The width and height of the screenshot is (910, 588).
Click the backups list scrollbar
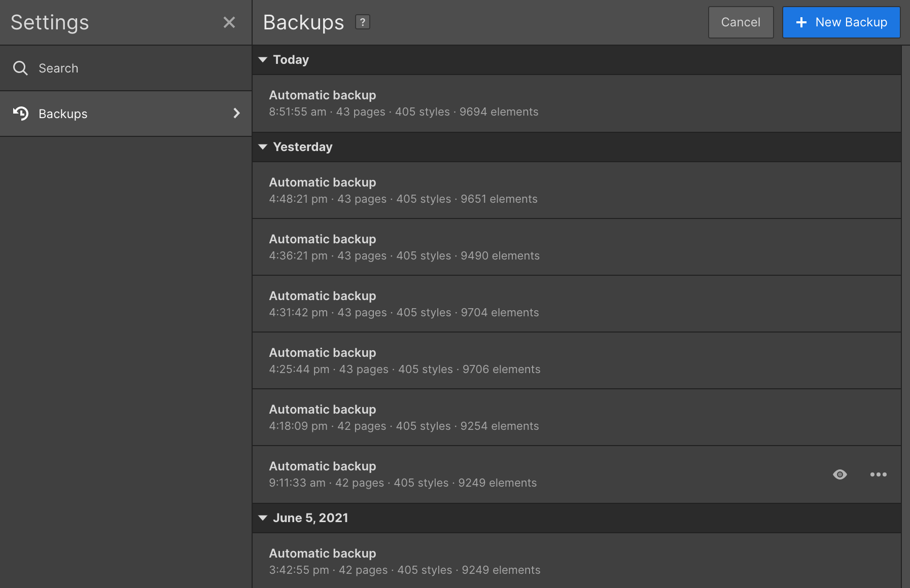(x=905, y=317)
